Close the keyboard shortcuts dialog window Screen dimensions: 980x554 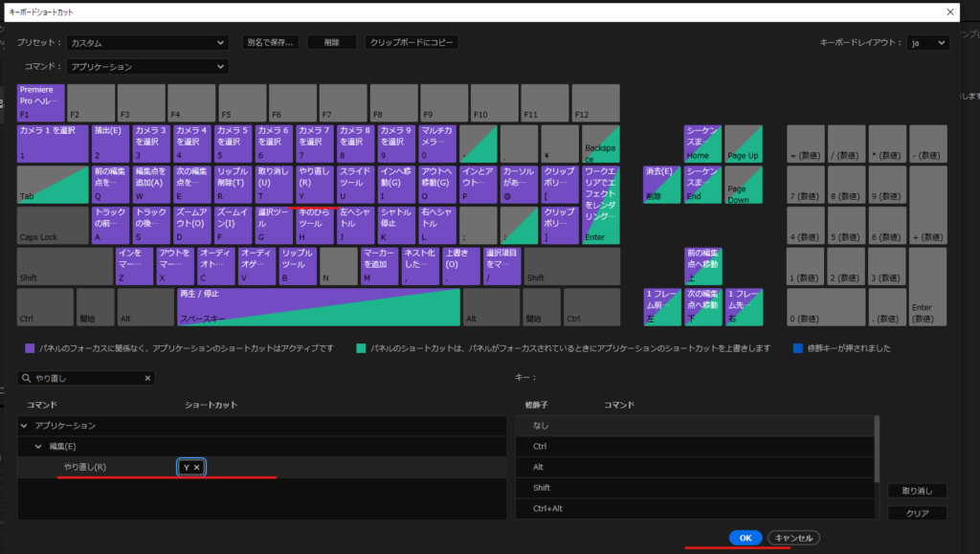950,11
